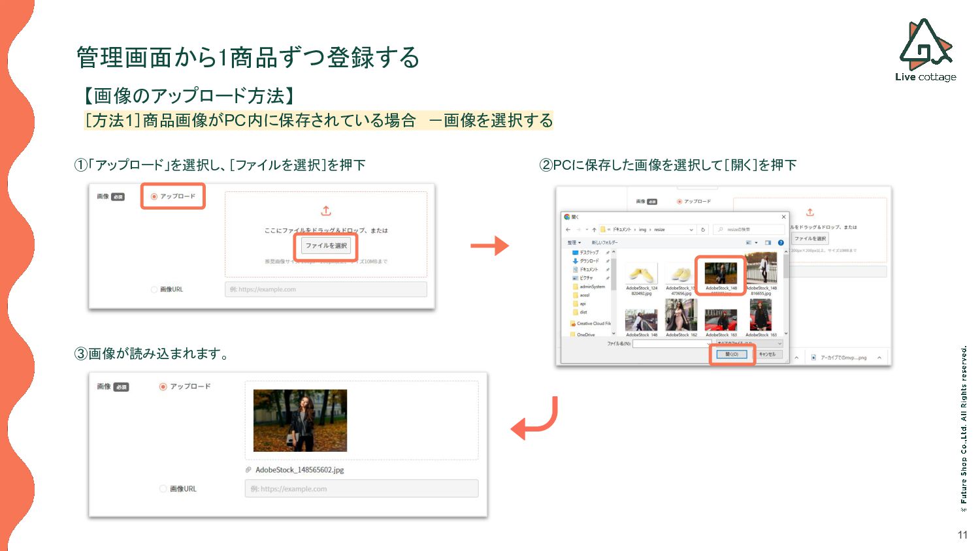Open the 整理 dropdown menu in file dialog
Viewport: 980px width, 551px height.
[x=574, y=242]
